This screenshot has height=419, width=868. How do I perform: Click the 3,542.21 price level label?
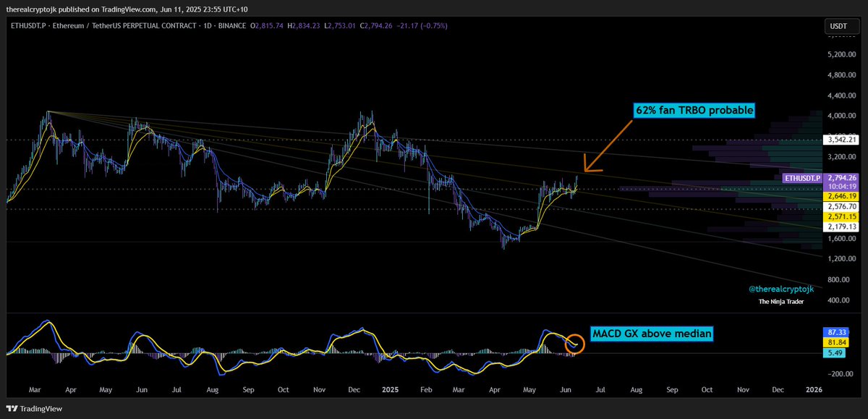841,139
